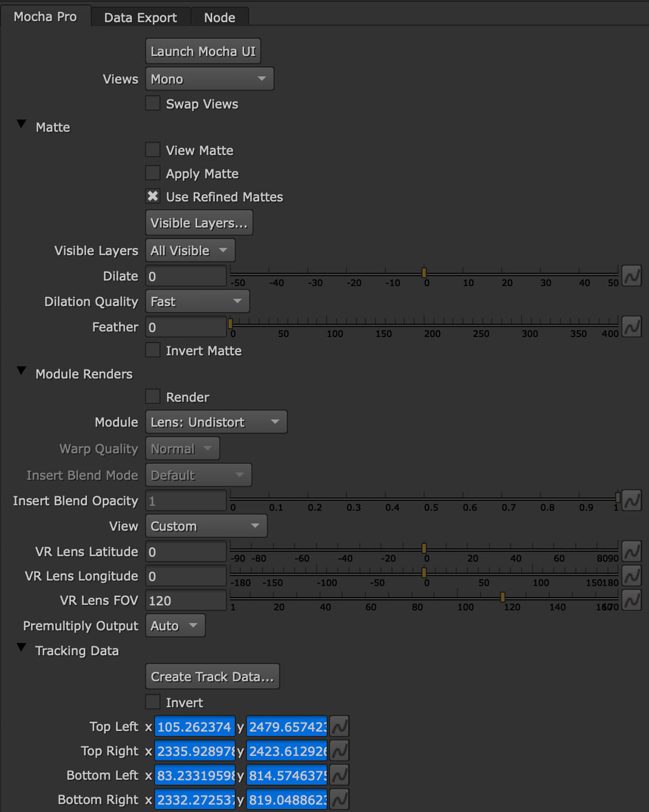Open the Visible Layers All Visible dropdown
649x812 pixels.
coord(190,251)
